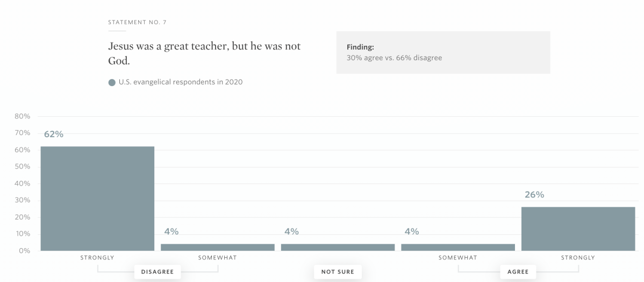Click the 26% value label
644x282 pixels.
coord(534,194)
